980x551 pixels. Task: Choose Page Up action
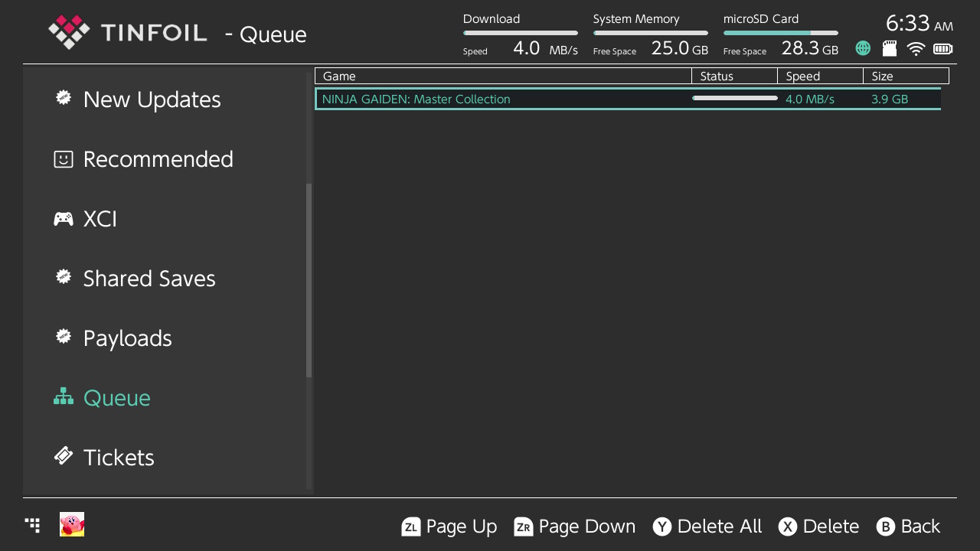click(462, 527)
